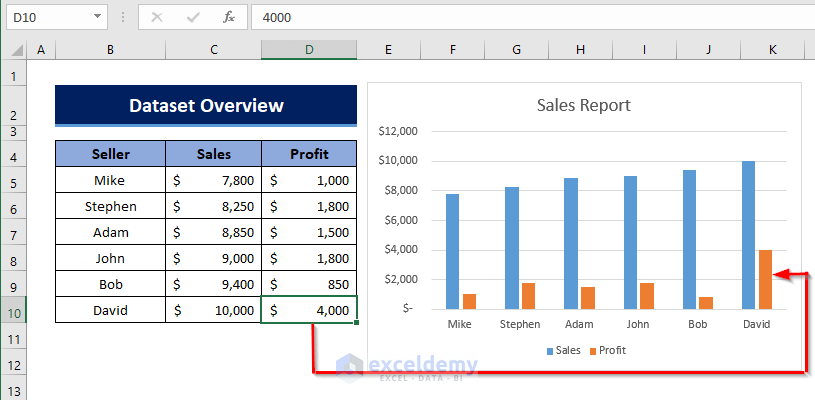
Task: Select row 10 header
Action: 13,310
